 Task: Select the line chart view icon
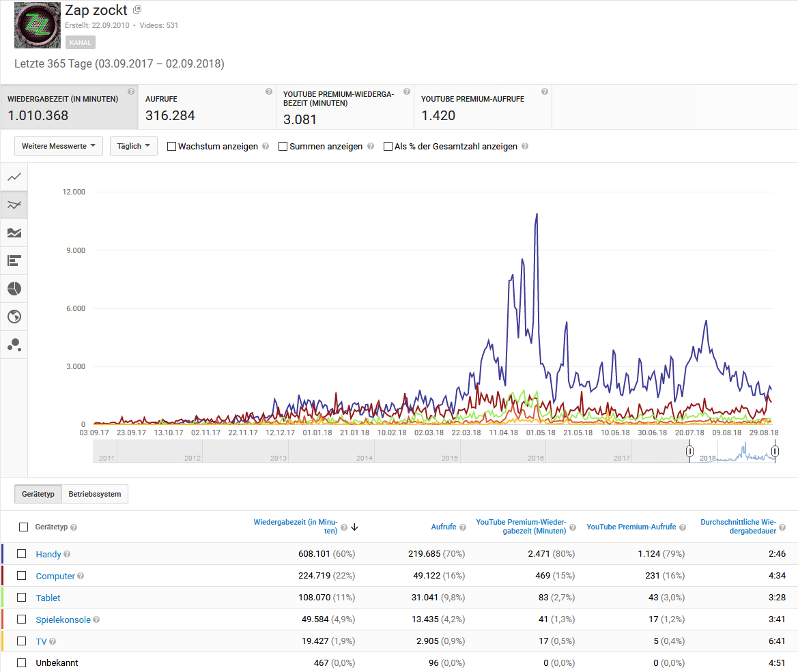[x=14, y=177]
